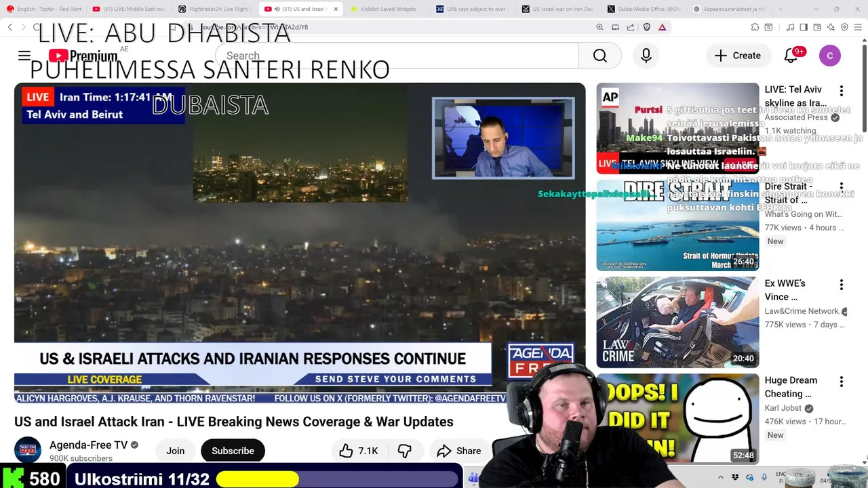Open more options for Tel Aviv skyline video

pyautogui.click(x=842, y=91)
